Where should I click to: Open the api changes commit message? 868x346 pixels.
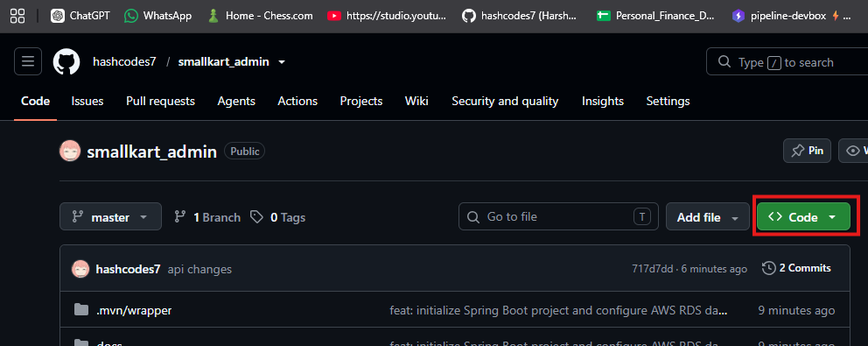pyautogui.click(x=199, y=270)
